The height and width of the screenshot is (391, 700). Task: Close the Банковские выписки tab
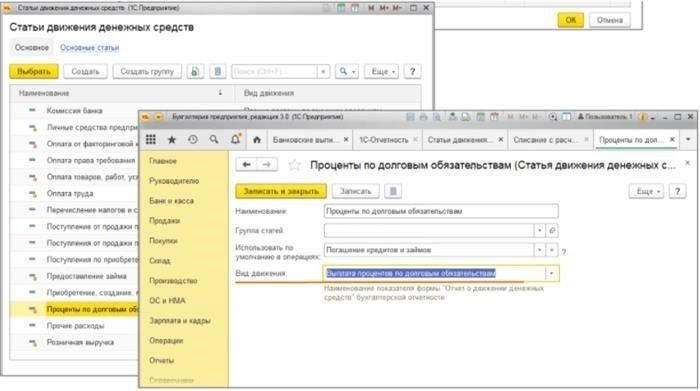[x=346, y=140]
